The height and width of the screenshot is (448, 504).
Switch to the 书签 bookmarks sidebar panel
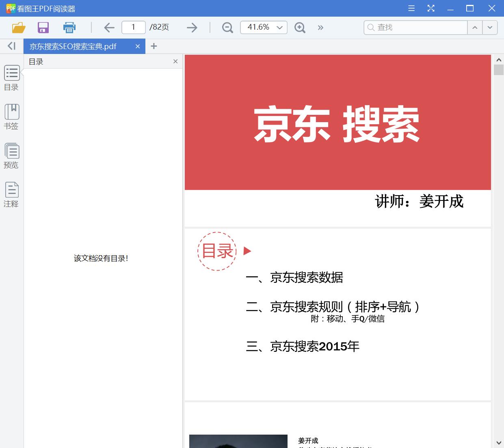coord(11,116)
